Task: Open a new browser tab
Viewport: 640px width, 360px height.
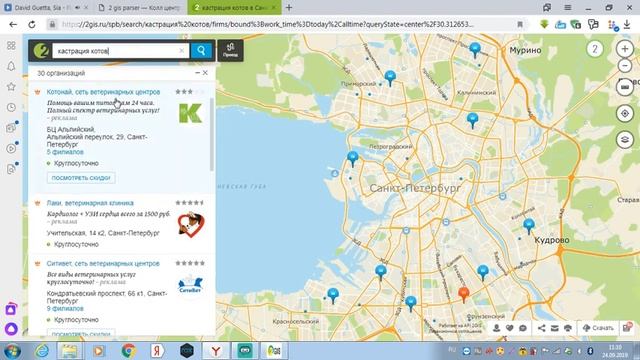Action: coord(289,8)
